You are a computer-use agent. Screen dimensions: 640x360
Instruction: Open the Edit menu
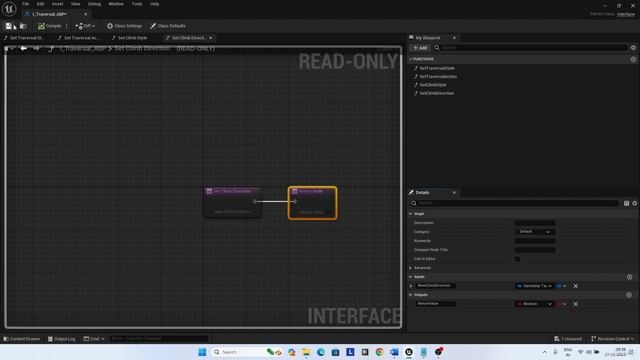coord(40,4)
